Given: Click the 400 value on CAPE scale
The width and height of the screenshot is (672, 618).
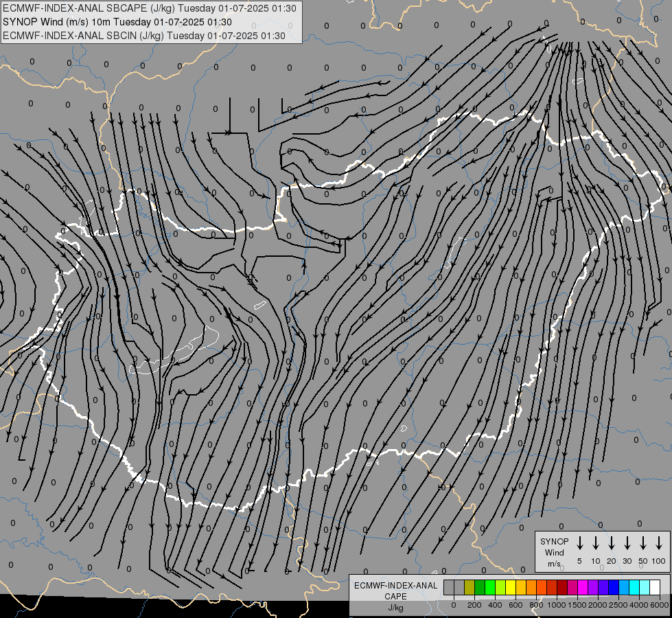Looking at the screenshot, I should (x=495, y=605).
